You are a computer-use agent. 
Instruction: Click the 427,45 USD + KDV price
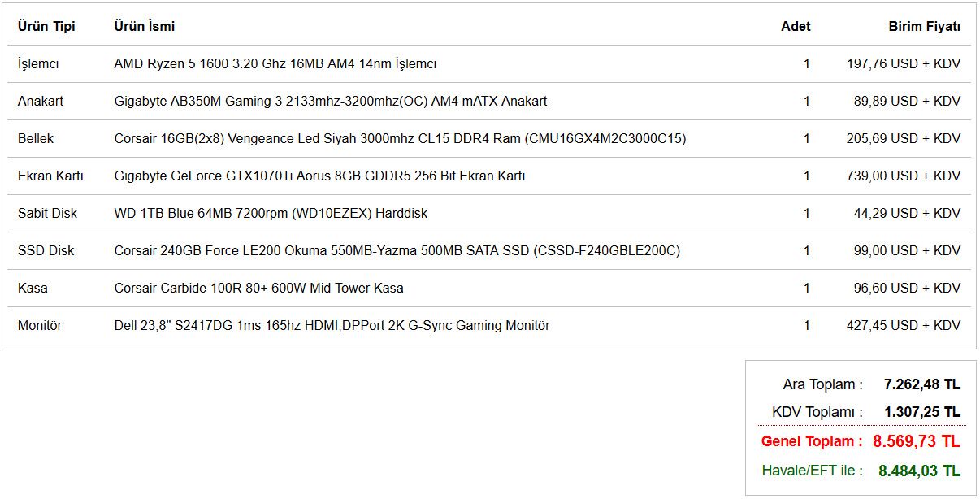point(904,325)
